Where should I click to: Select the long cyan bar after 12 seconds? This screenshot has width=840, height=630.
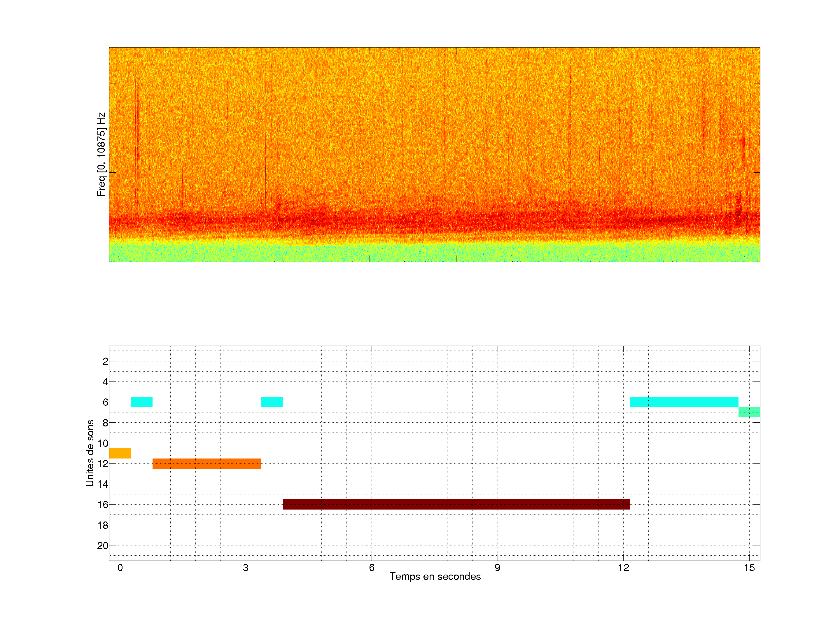coord(684,402)
